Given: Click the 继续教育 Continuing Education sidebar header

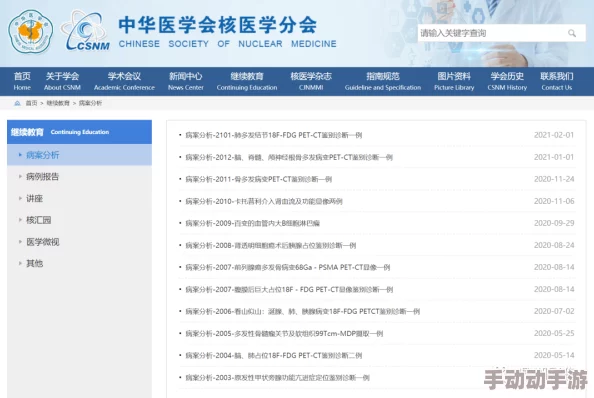Looking at the screenshot, I should [80, 132].
